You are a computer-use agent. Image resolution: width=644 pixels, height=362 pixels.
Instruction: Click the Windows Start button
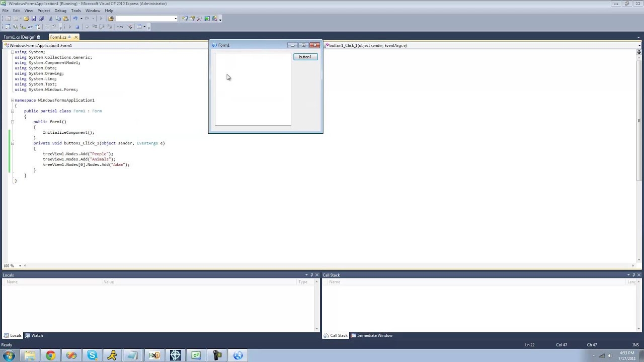(9, 355)
